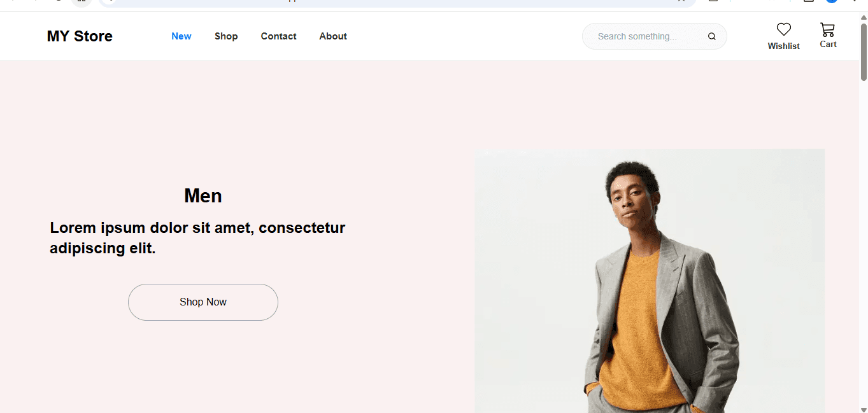
Task: Switch to the New section in navigation
Action: click(181, 36)
